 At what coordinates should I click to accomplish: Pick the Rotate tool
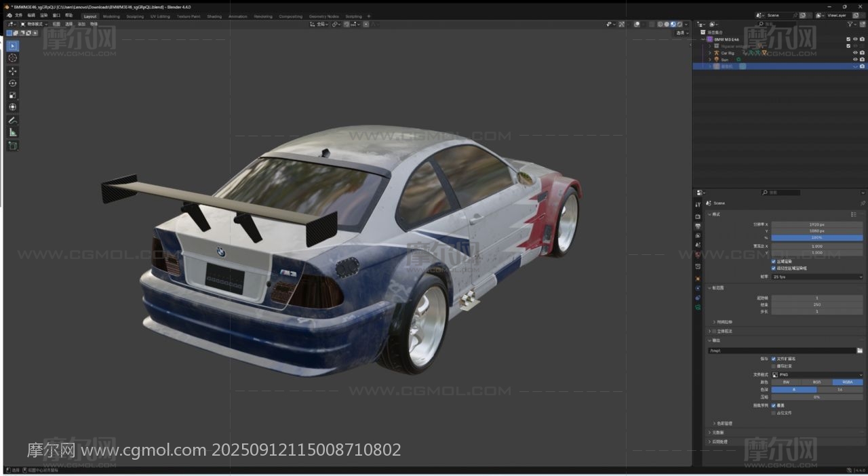click(x=13, y=83)
